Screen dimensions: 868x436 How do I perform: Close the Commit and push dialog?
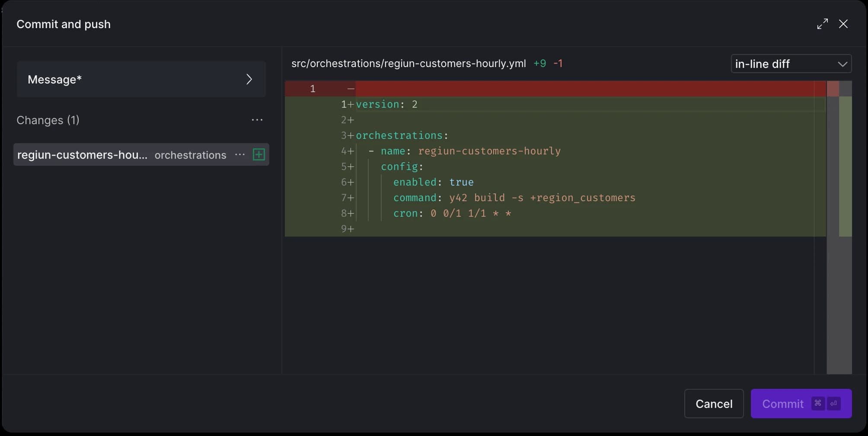tap(843, 24)
